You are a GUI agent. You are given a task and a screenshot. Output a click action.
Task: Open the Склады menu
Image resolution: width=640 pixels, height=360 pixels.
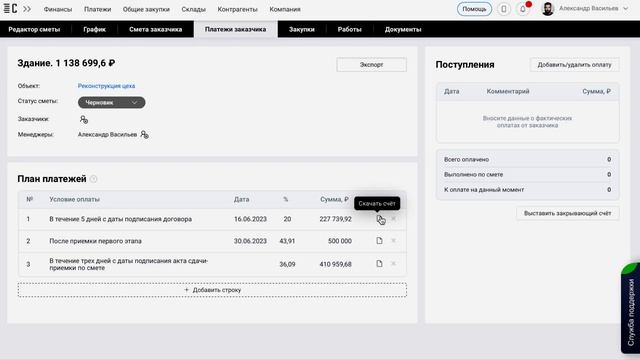[193, 9]
